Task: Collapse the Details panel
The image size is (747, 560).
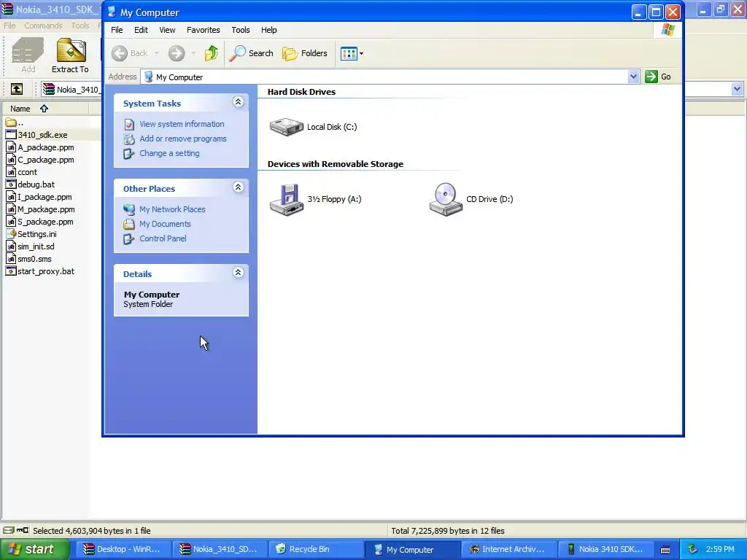Action: point(238,273)
